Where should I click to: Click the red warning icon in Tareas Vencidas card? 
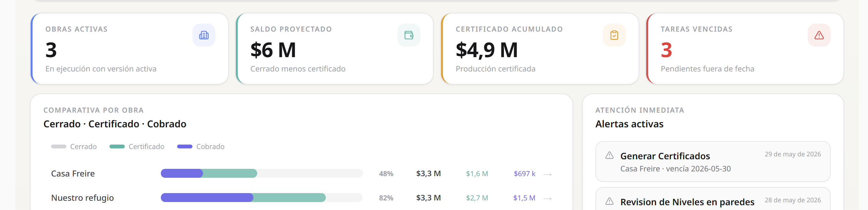[x=819, y=35]
